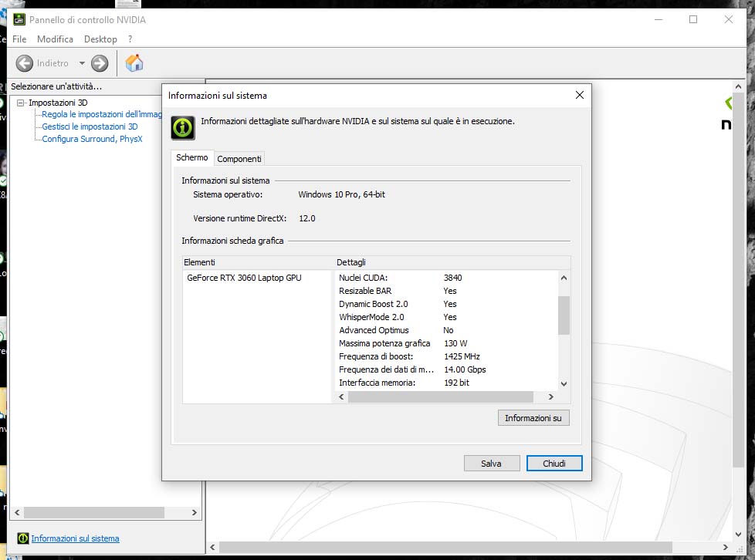Select the Impostazioni 3D tree label
Screen dimensions: 755x560
(58, 103)
